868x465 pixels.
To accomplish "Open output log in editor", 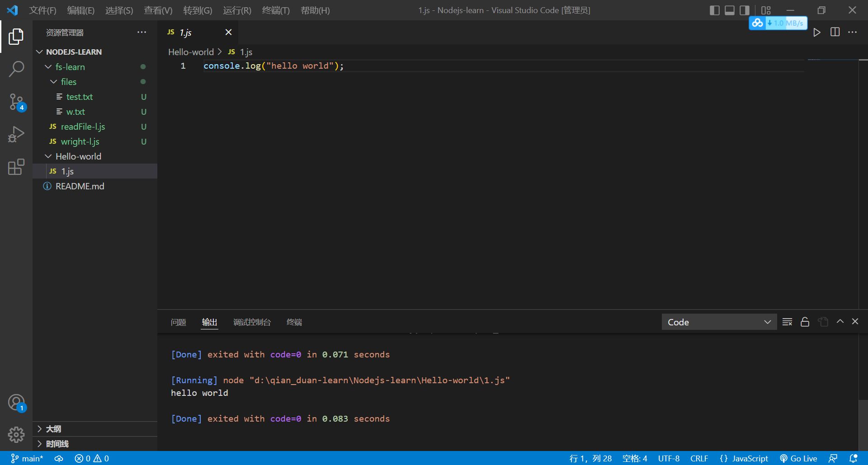I will pos(823,322).
